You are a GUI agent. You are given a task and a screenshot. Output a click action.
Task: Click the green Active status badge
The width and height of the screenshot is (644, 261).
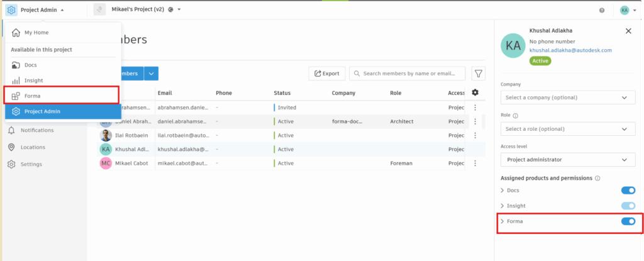point(540,61)
